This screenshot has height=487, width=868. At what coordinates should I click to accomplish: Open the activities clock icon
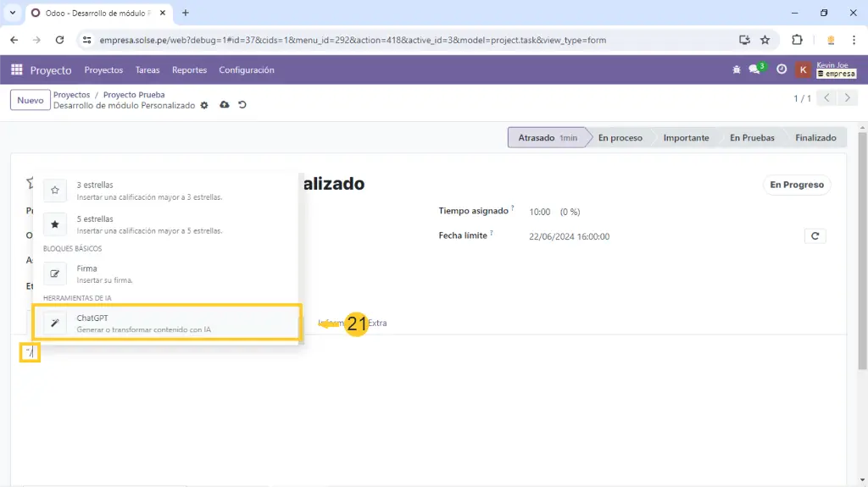pos(782,70)
